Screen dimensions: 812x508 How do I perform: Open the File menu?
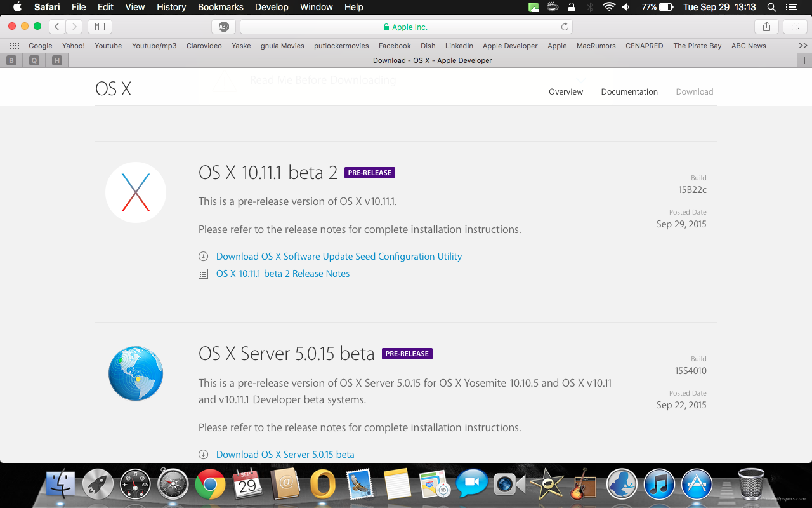79,7
